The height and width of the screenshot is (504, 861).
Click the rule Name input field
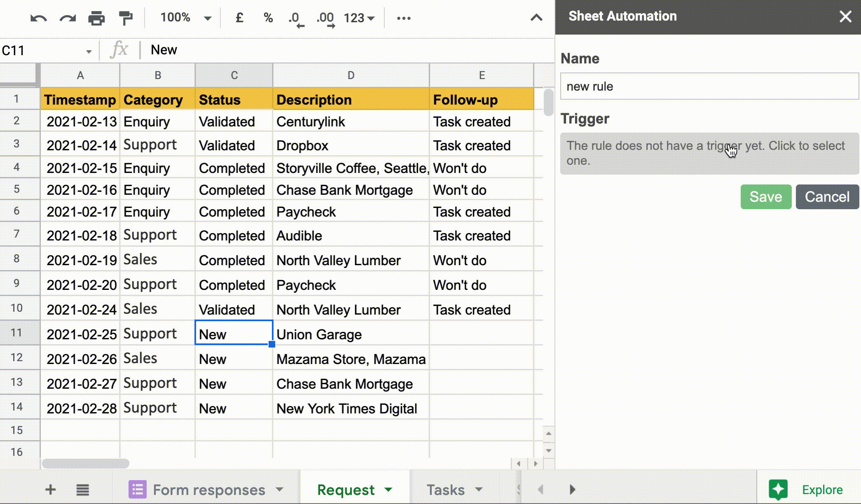(x=709, y=86)
